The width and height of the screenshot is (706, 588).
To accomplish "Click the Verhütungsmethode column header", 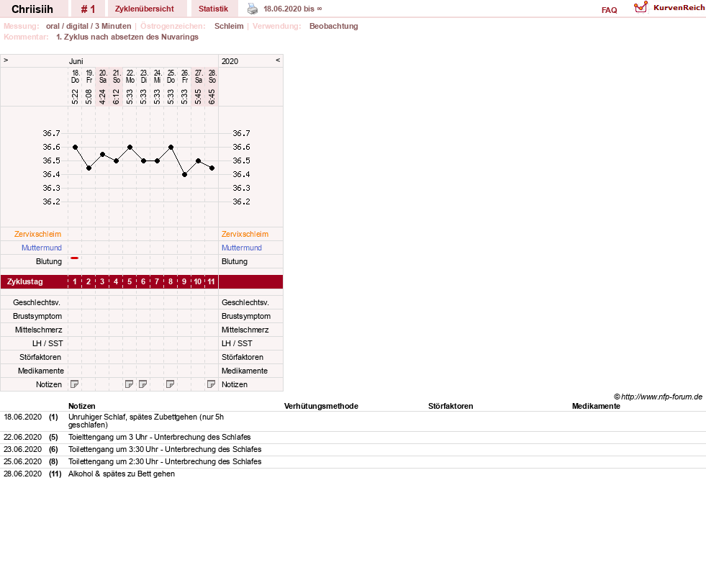I will point(321,406).
